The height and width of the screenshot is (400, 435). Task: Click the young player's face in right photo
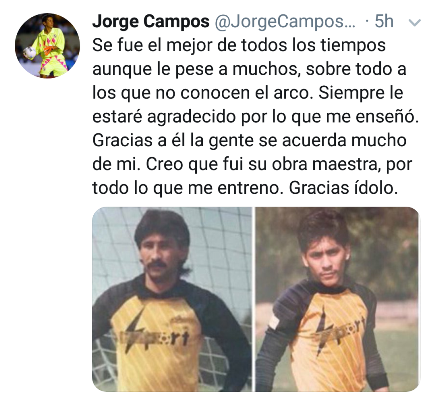[x=325, y=260]
